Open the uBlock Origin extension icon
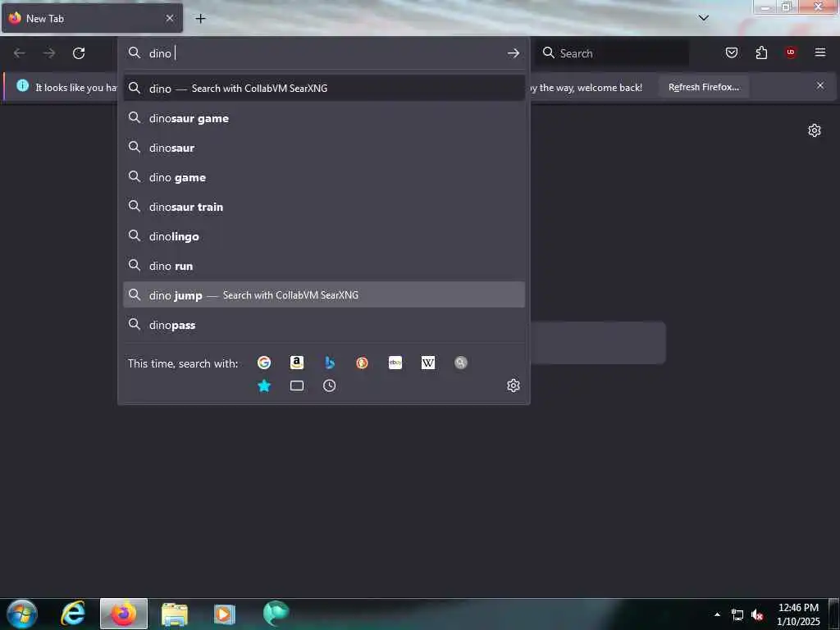The width and height of the screenshot is (840, 630). point(791,52)
